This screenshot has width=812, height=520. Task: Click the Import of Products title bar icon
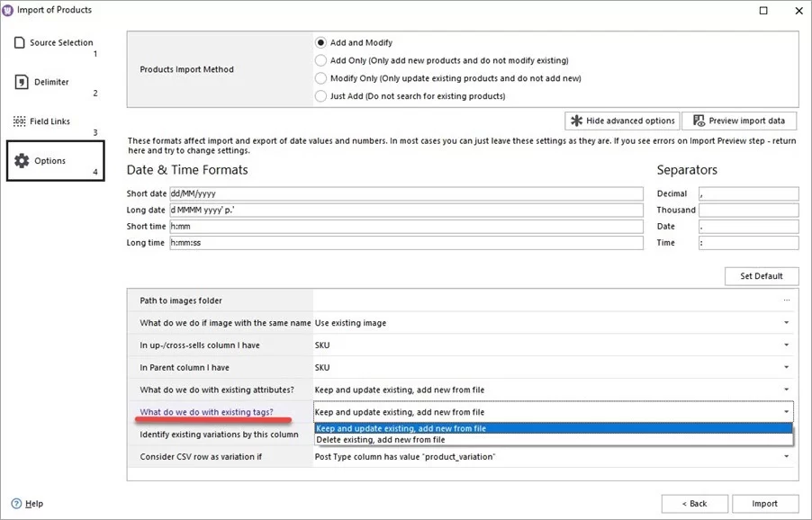click(10, 9)
